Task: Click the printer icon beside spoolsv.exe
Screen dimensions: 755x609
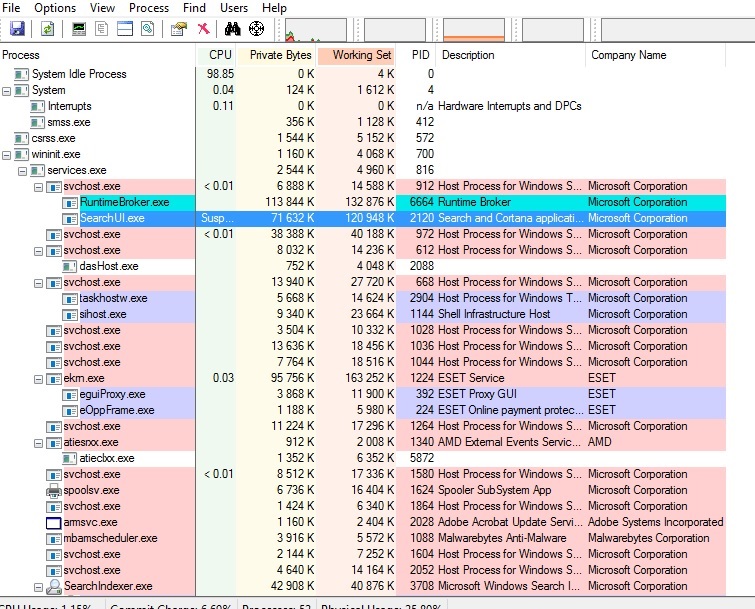Action: tap(54, 490)
